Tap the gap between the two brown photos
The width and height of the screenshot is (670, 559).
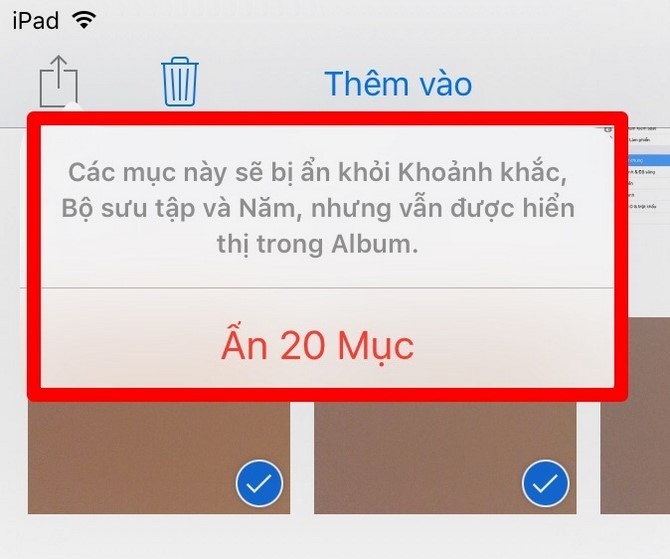click(302, 458)
